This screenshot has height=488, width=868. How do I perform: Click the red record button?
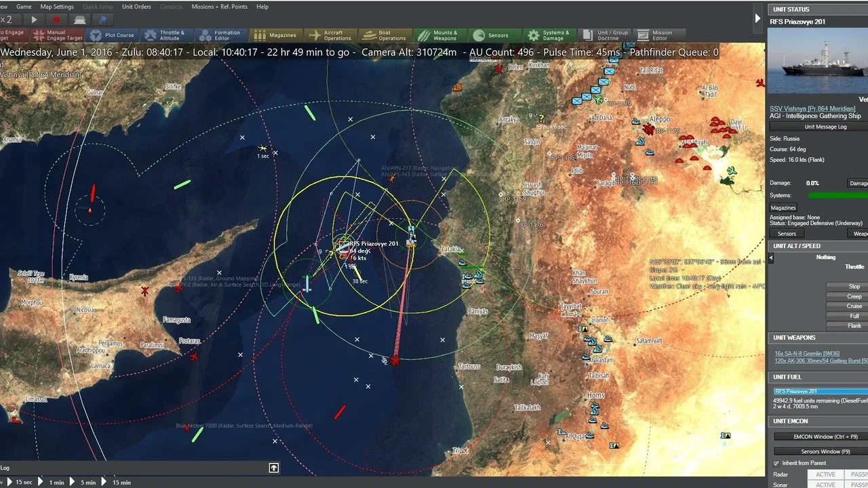(x=57, y=20)
